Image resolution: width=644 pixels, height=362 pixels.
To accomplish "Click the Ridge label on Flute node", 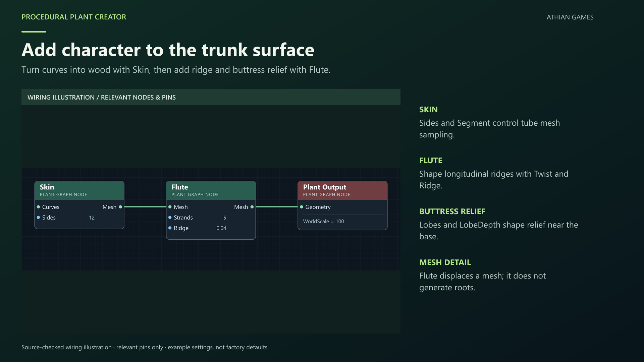I will point(181,228).
